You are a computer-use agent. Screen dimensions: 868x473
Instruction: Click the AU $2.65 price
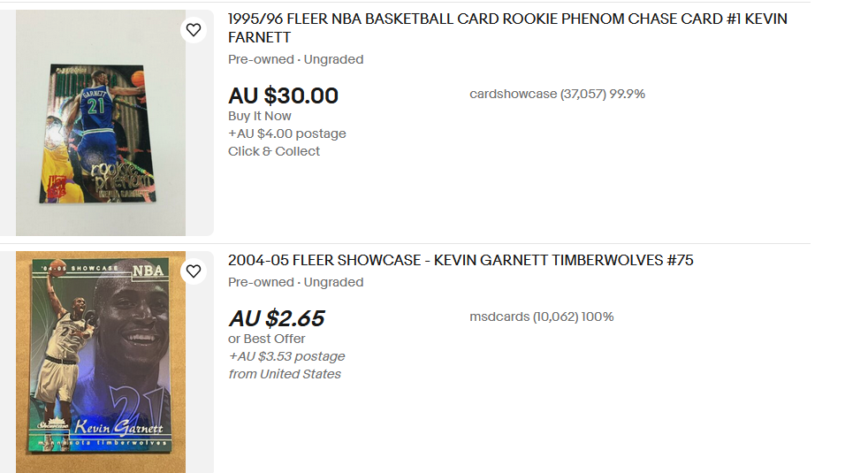pyautogui.click(x=277, y=318)
